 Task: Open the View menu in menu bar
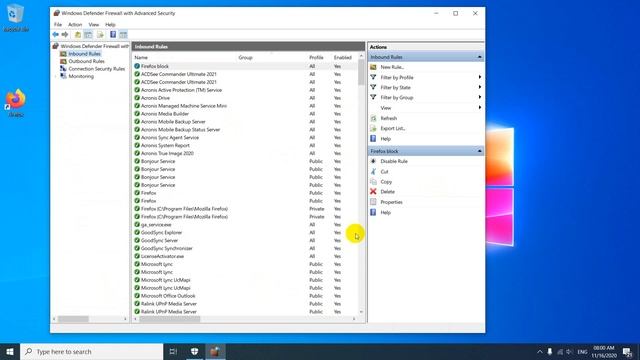pyautogui.click(x=94, y=24)
